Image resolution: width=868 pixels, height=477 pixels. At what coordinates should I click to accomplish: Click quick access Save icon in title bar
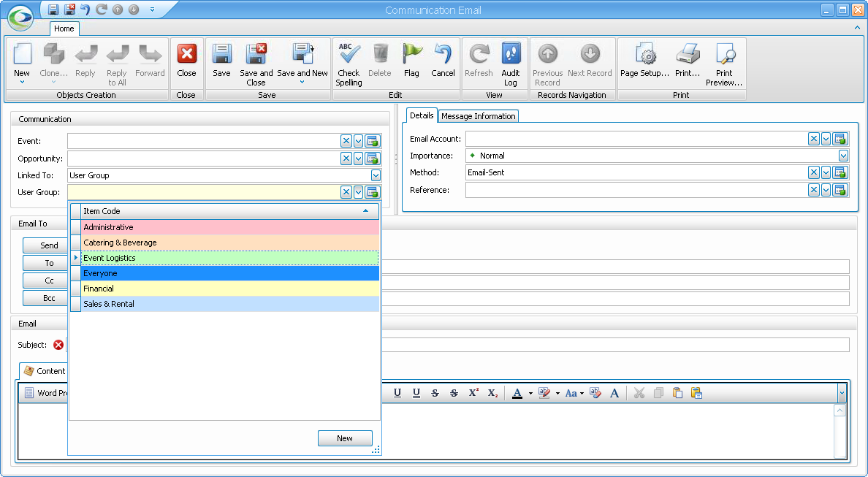click(53, 9)
